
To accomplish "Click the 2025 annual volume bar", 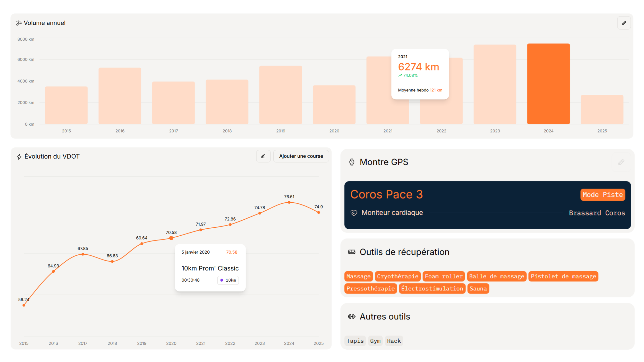I will [x=602, y=110].
